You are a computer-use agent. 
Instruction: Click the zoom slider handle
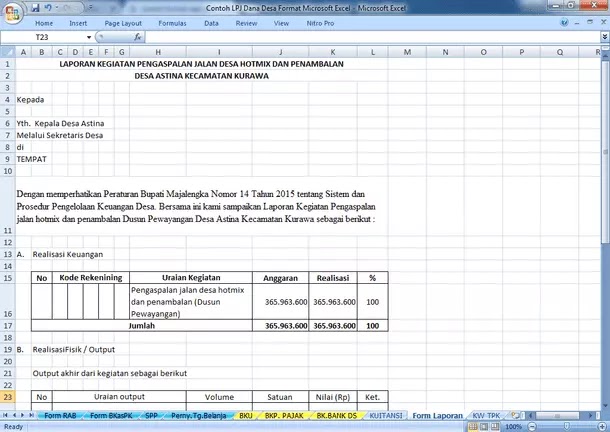566,427
